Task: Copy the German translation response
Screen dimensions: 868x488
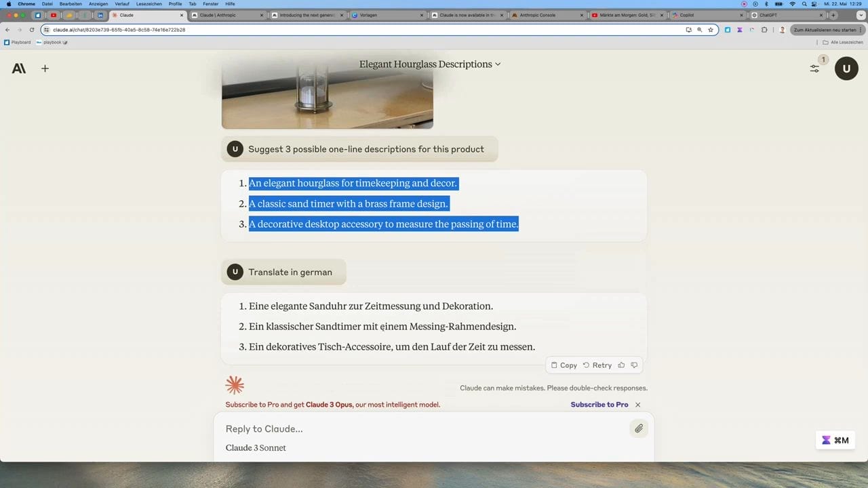Action: click(x=564, y=365)
